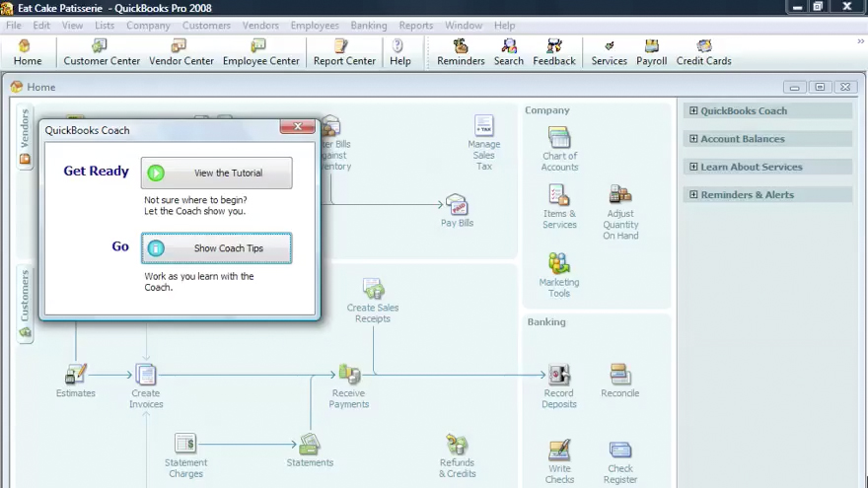Click the Pay Bills icon

click(x=458, y=210)
